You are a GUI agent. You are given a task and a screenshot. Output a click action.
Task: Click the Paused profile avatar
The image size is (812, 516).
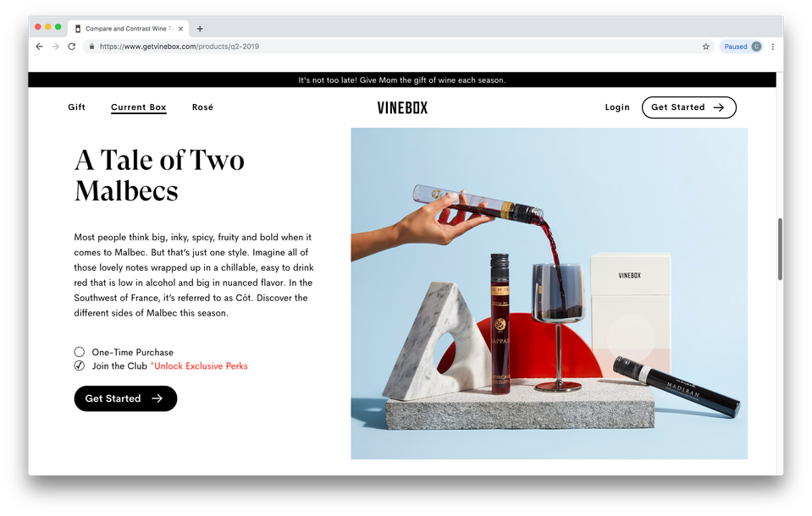[757, 47]
